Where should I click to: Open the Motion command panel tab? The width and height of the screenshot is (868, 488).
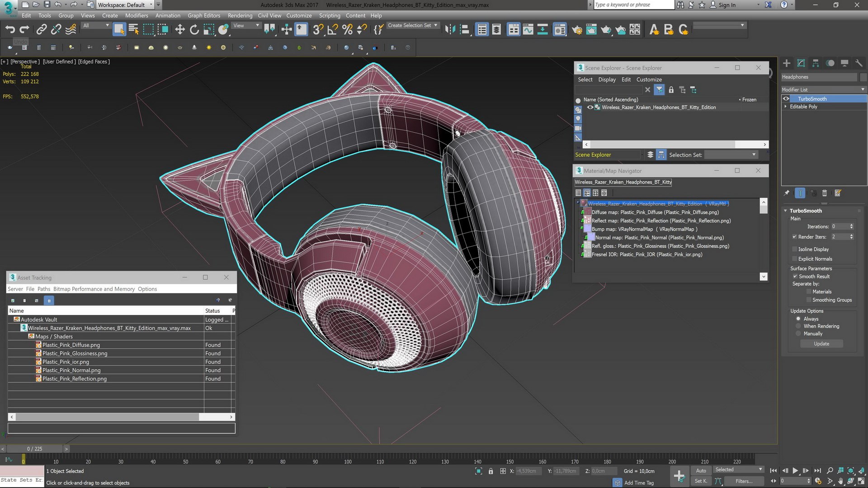point(830,63)
